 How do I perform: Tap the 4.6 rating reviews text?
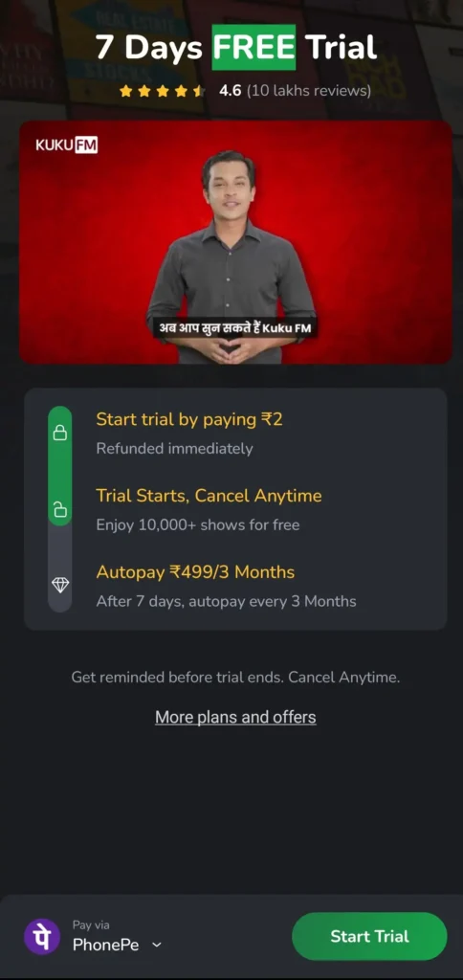pos(295,91)
